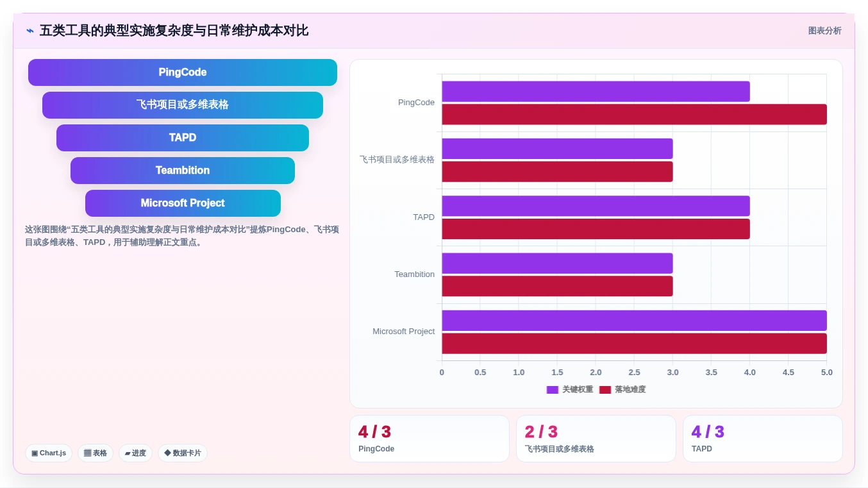Click TAPD red bar in chart
This screenshot has height=488, width=868.
[596, 229]
